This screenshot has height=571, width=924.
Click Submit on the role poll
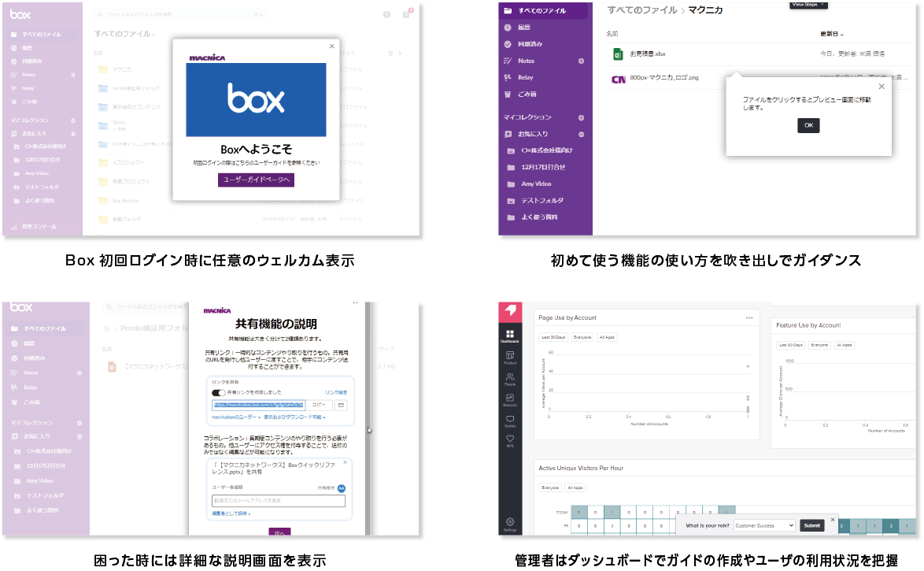[811, 525]
